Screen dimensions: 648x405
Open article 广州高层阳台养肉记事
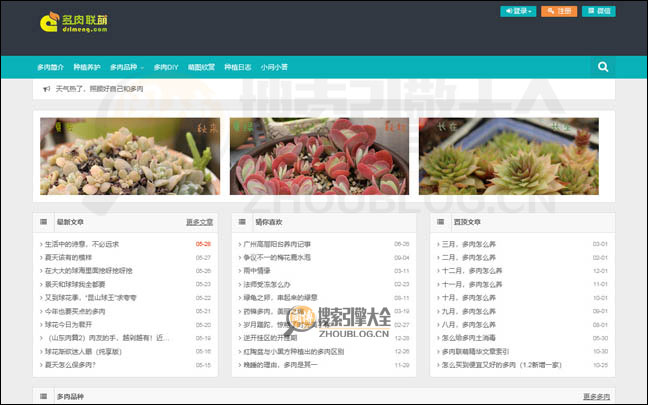(x=277, y=244)
